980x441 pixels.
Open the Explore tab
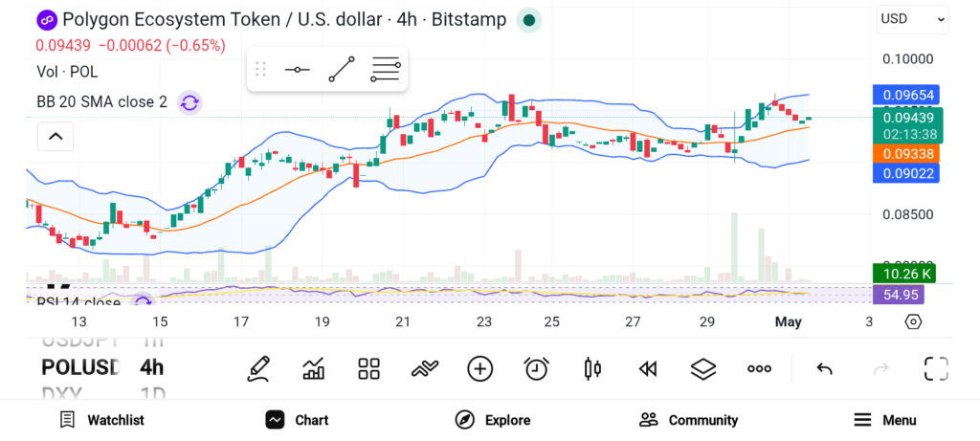coord(493,420)
